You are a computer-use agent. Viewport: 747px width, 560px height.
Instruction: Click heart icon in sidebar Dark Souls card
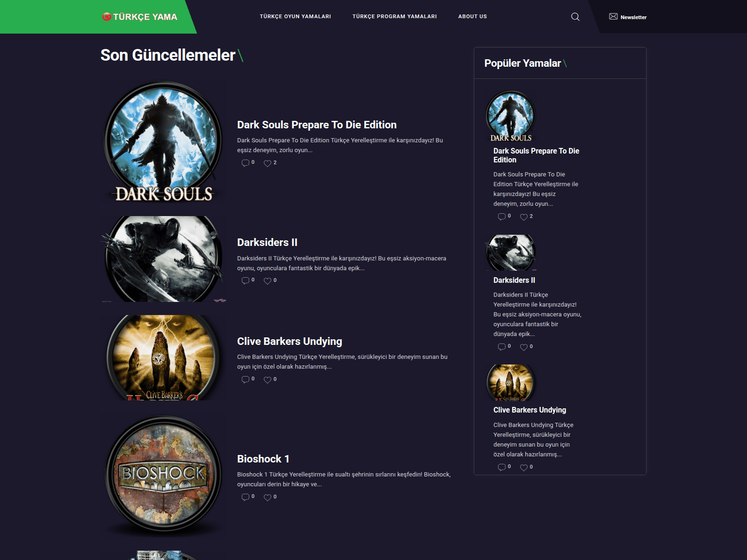click(x=524, y=217)
